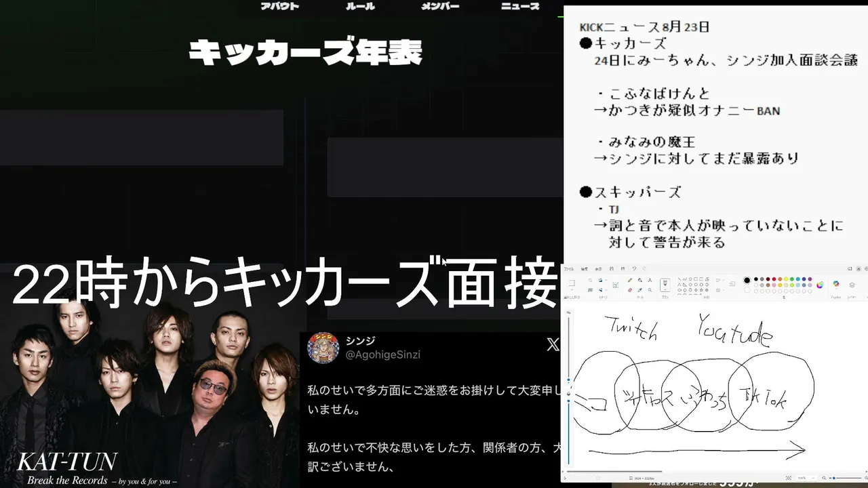Click the Redo arrow in Paint
Image resolution: width=868 pixels, height=488 pixels.
[x=644, y=268]
